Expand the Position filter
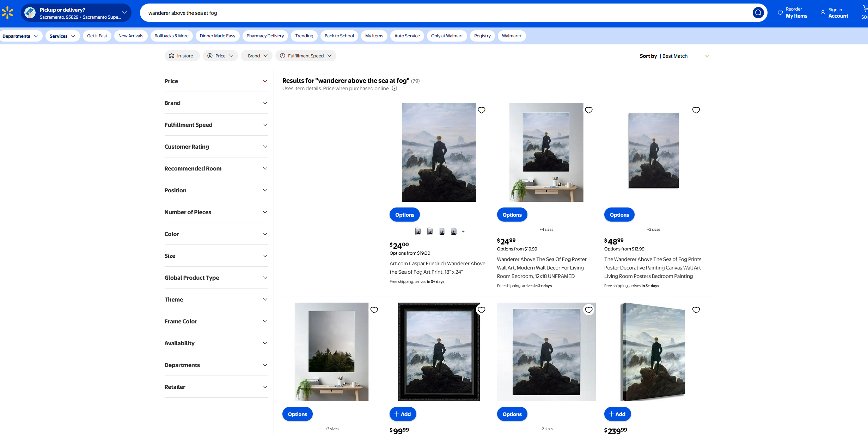 tap(216, 190)
